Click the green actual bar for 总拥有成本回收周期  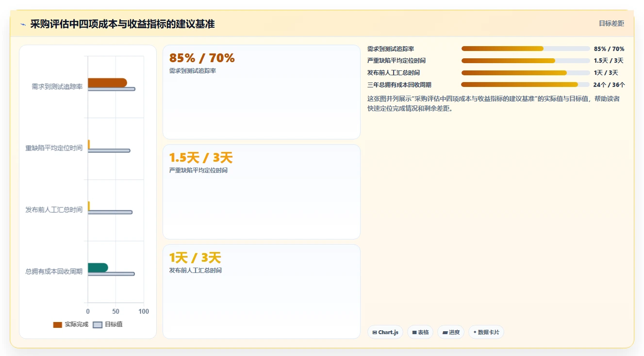click(98, 268)
